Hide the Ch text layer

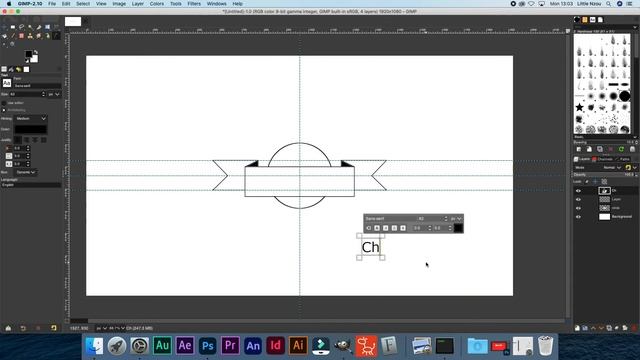click(578, 191)
